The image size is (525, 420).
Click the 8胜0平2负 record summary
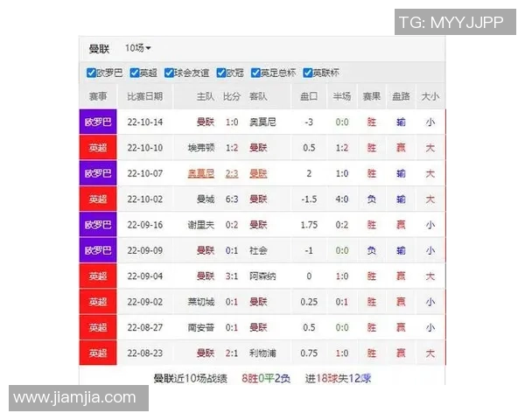tap(266, 379)
